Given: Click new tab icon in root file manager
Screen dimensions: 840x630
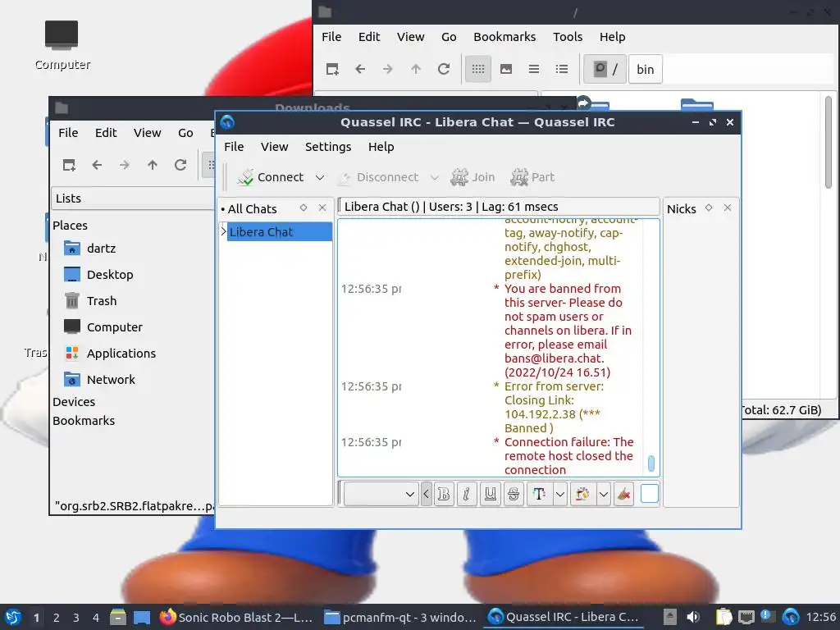Looking at the screenshot, I should 332,69.
